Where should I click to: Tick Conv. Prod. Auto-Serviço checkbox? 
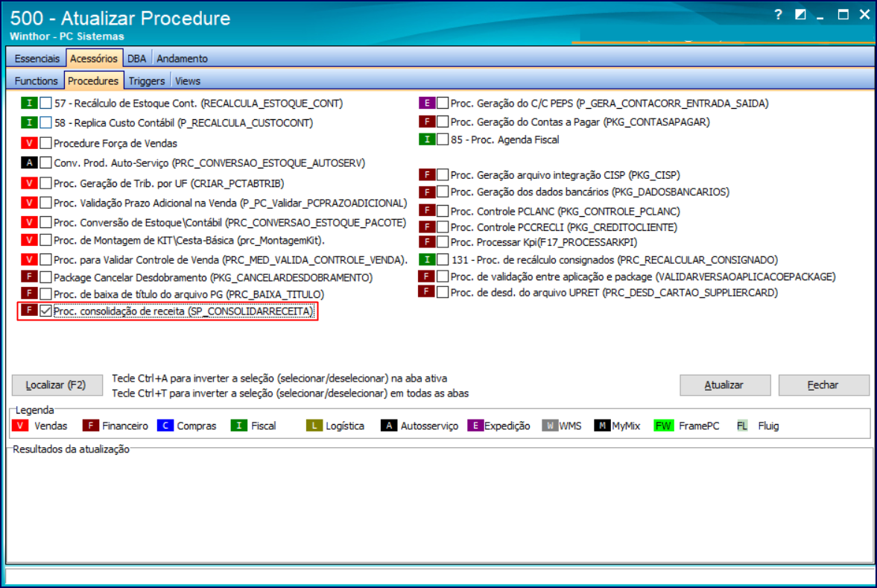46,162
